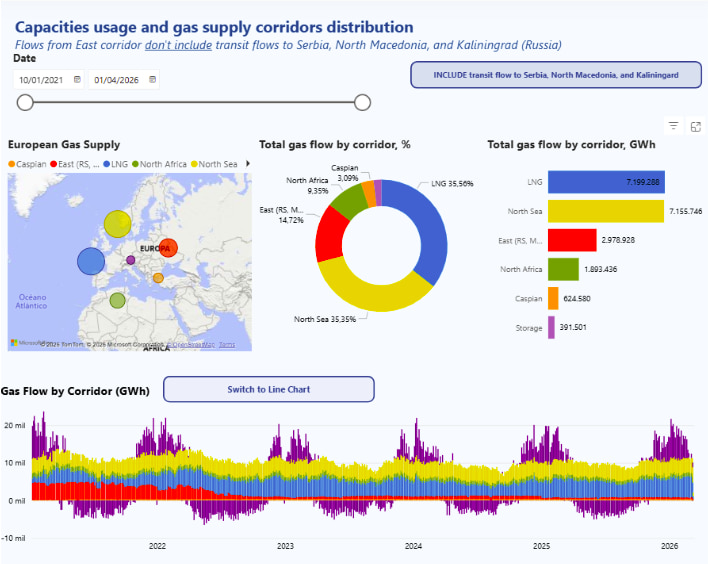708x564 pixels.
Task: Click INCLUDE transit flow to Serbia button
Action: coord(555,75)
